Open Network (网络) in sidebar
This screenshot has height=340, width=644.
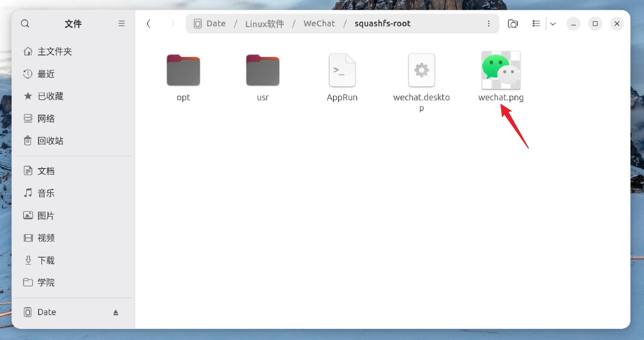74,118
